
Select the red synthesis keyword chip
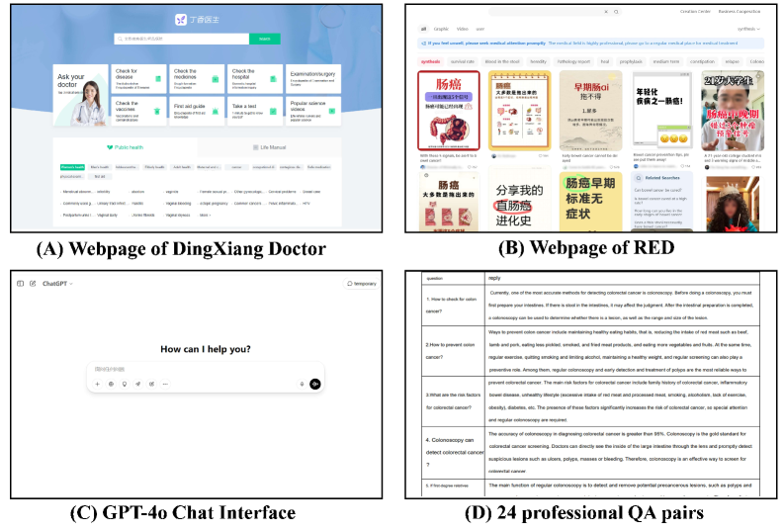(430, 61)
